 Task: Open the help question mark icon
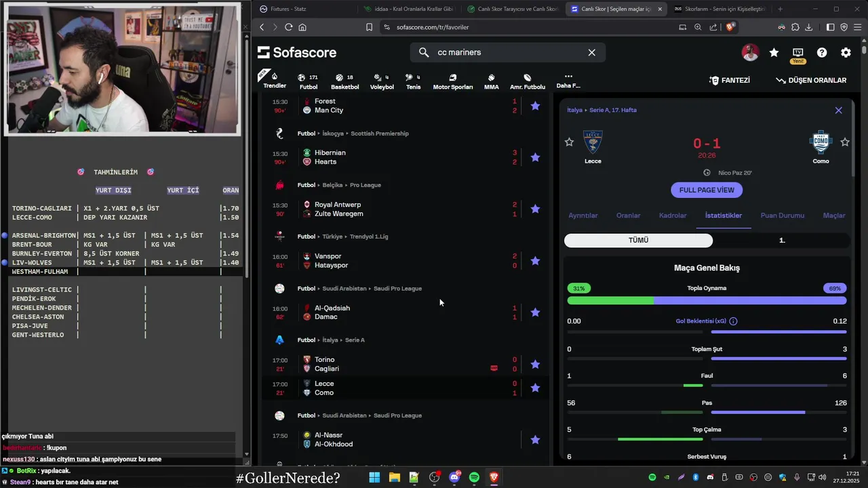[822, 52]
